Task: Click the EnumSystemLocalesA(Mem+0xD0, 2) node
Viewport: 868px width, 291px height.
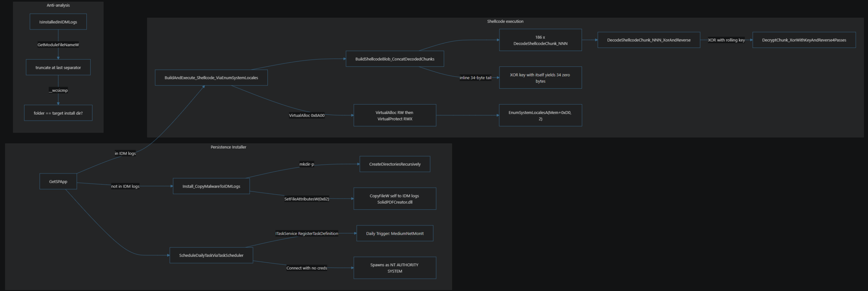Action: click(x=540, y=115)
